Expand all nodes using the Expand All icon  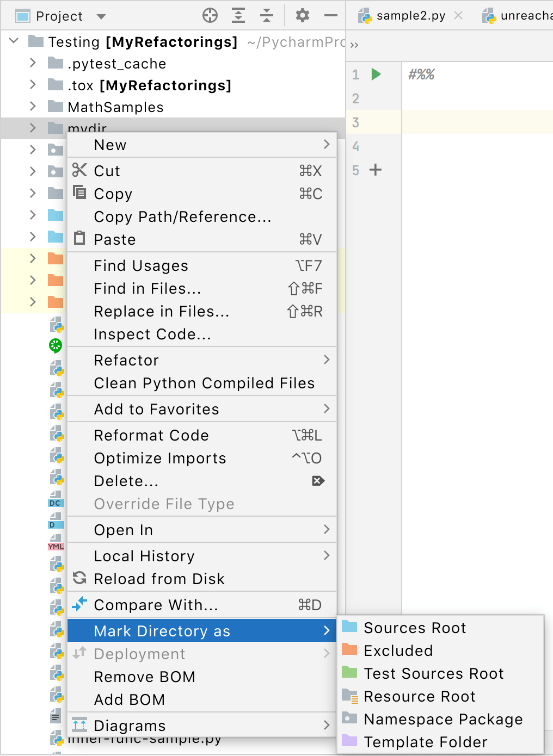(x=238, y=16)
